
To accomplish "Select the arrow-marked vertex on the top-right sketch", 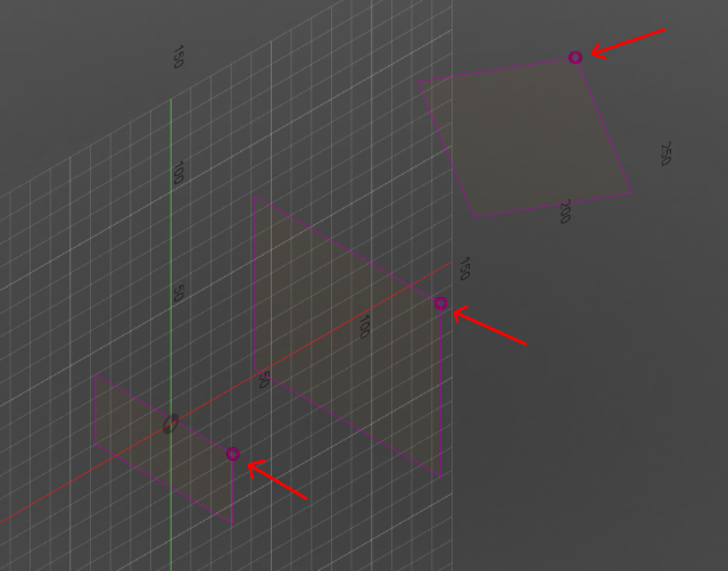I will pyautogui.click(x=576, y=57).
